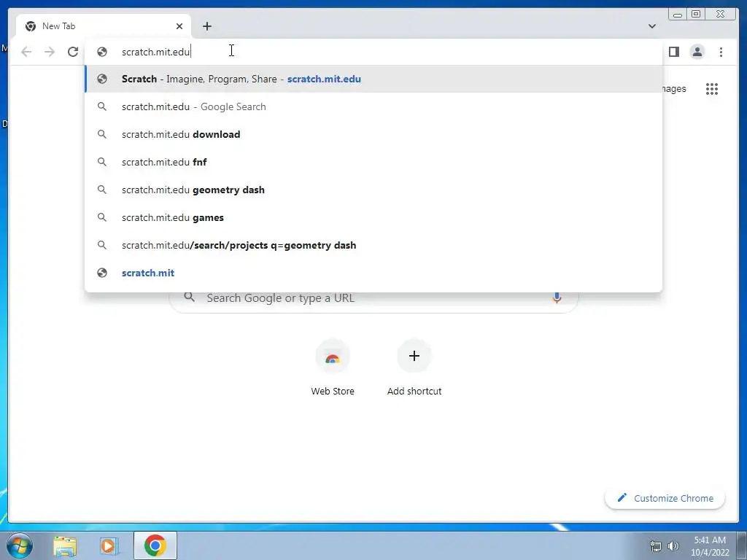This screenshot has height=560, width=747.
Task: Click in the address bar showing scratch.mit.edu
Action: tap(373, 52)
